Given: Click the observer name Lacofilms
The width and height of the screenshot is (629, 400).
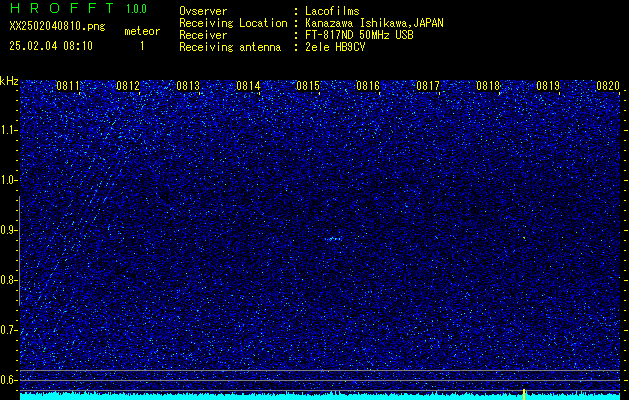Looking at the screenshot, I should point(332,11).
